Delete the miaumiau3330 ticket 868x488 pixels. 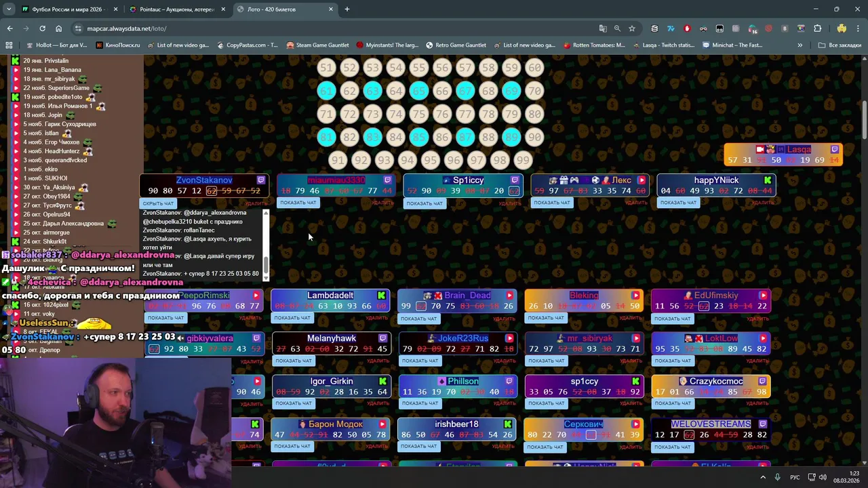(382, 203)
